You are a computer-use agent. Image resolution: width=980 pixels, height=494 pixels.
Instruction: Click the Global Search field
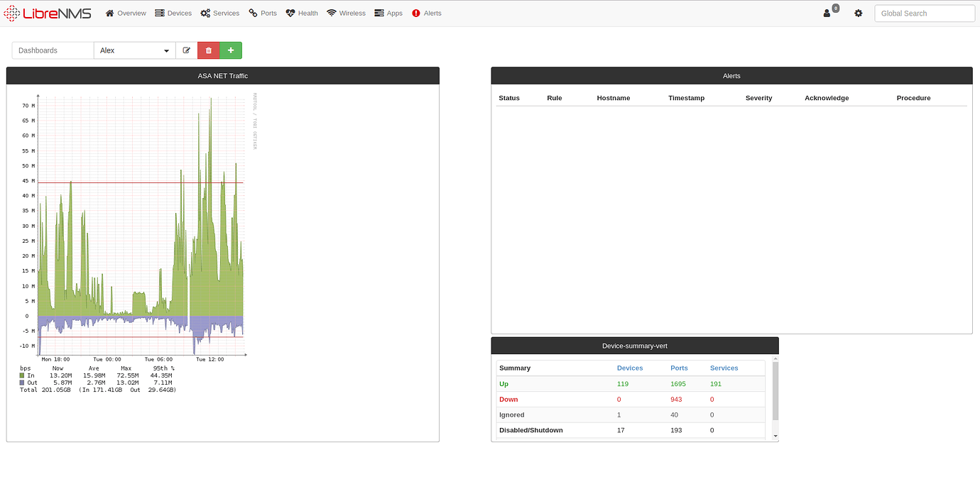924,13
